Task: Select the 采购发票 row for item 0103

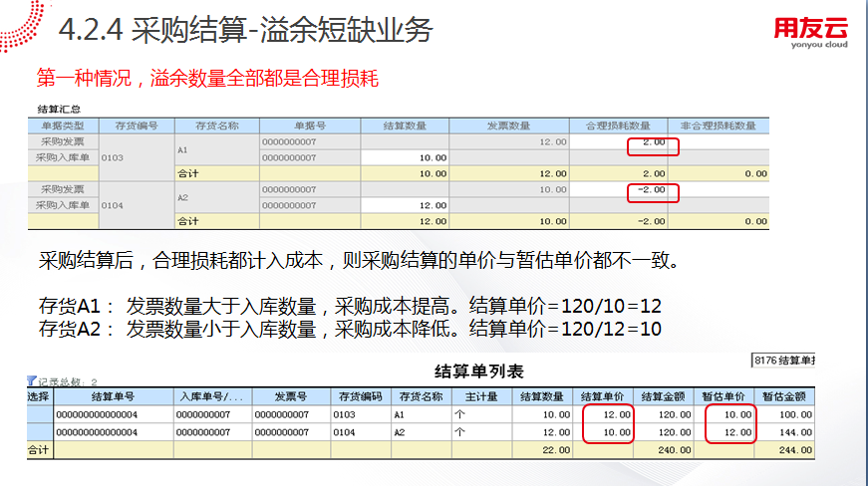Action: click(x=63, y=141)
